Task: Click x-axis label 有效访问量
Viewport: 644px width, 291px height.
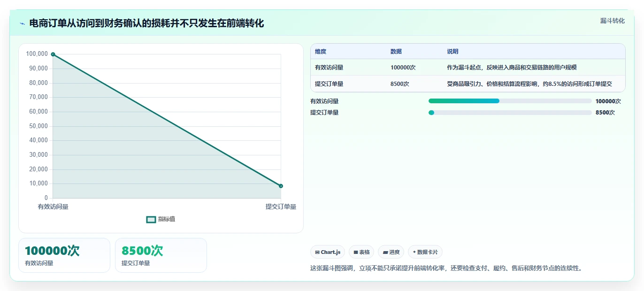Action: 53,207
